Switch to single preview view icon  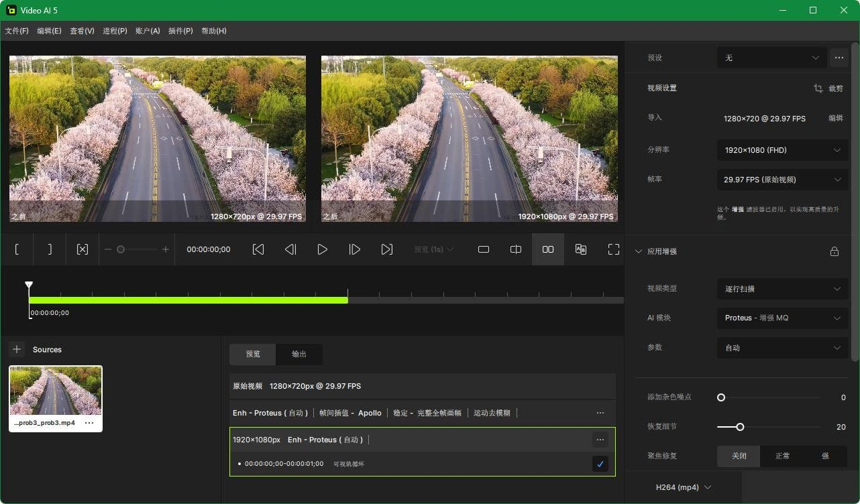484,249
